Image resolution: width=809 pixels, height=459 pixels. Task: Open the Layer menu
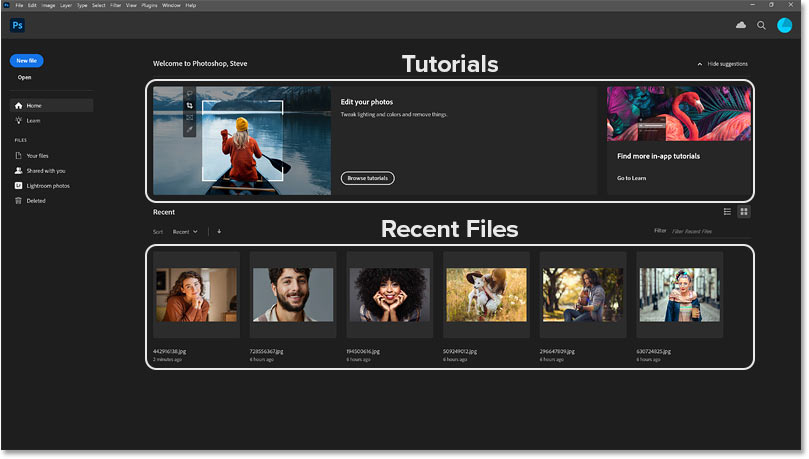[x=66, y=5]
